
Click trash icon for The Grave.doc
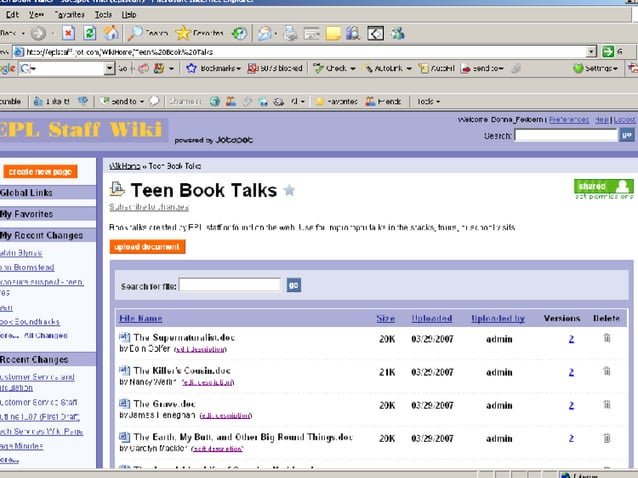[606, 404]
